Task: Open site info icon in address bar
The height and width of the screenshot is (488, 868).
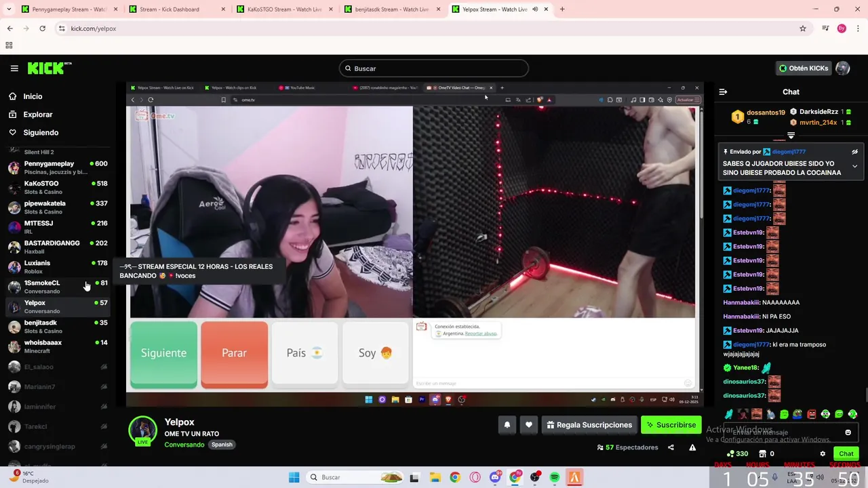Action: click(62, 28)
